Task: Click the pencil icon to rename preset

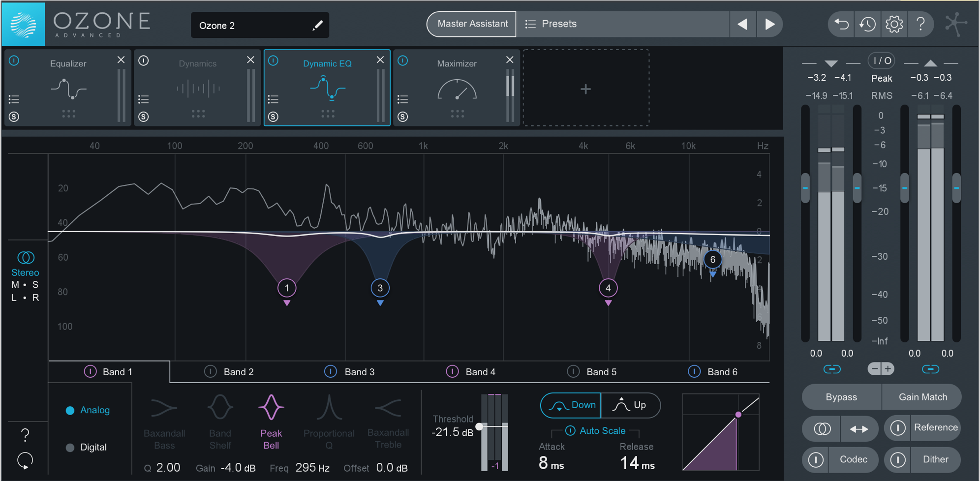Action: (318, 25)
